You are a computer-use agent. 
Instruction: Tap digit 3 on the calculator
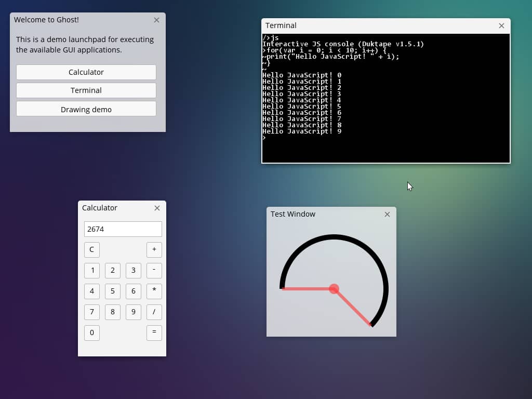pos(134,270)
